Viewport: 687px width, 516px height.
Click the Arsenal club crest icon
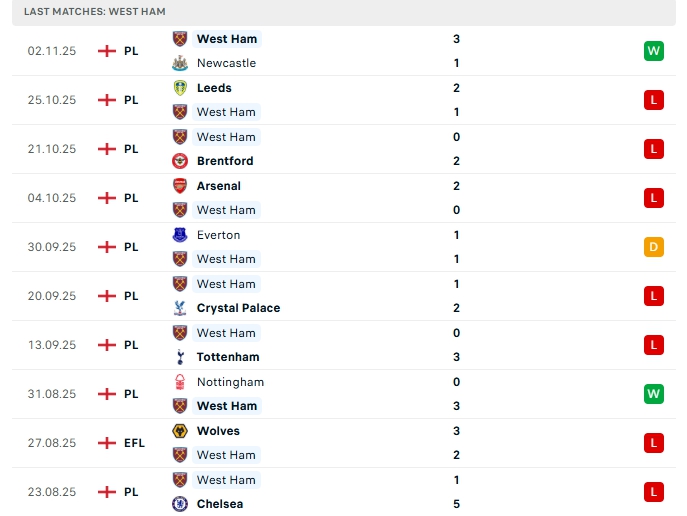click(x=180, y=186)
